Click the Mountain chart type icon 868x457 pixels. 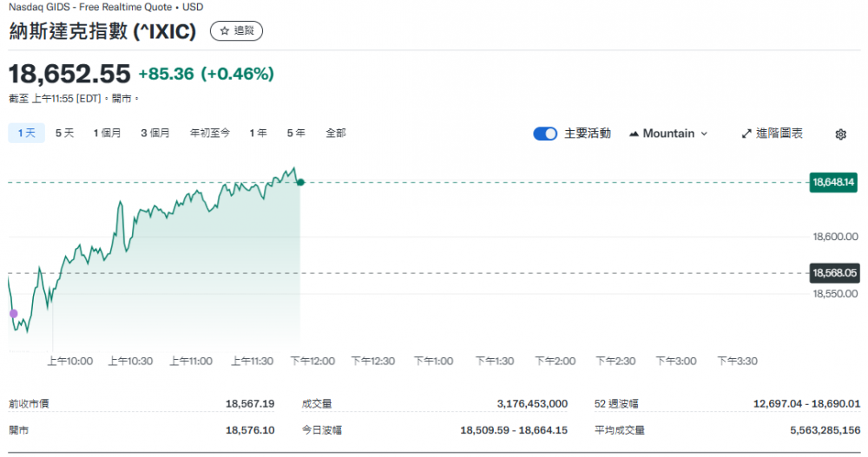[x=634, y=134]
